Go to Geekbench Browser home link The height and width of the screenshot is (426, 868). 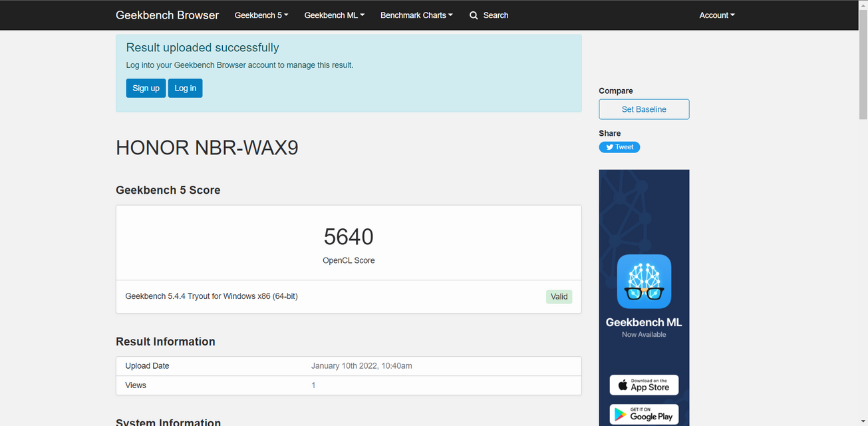167,15
